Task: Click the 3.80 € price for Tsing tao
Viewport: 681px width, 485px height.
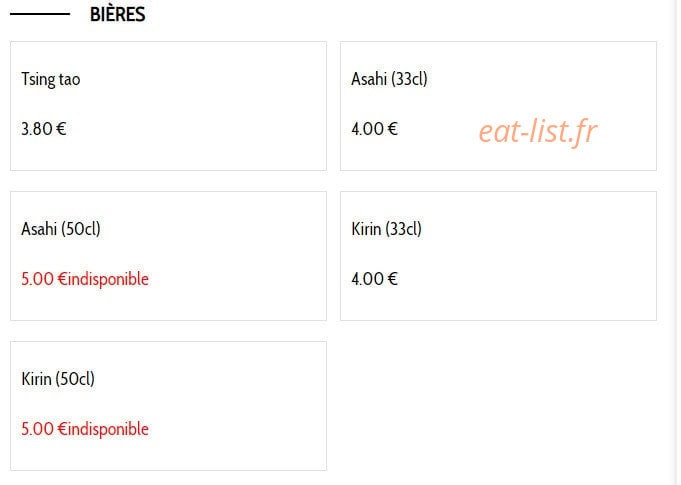Action: [44, 129]
